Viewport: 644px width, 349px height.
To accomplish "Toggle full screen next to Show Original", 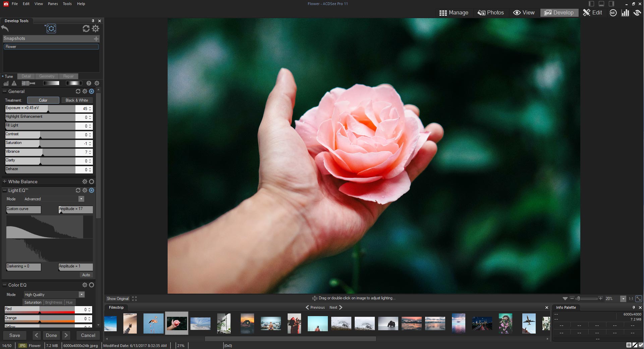I will (x=134, y=299).
